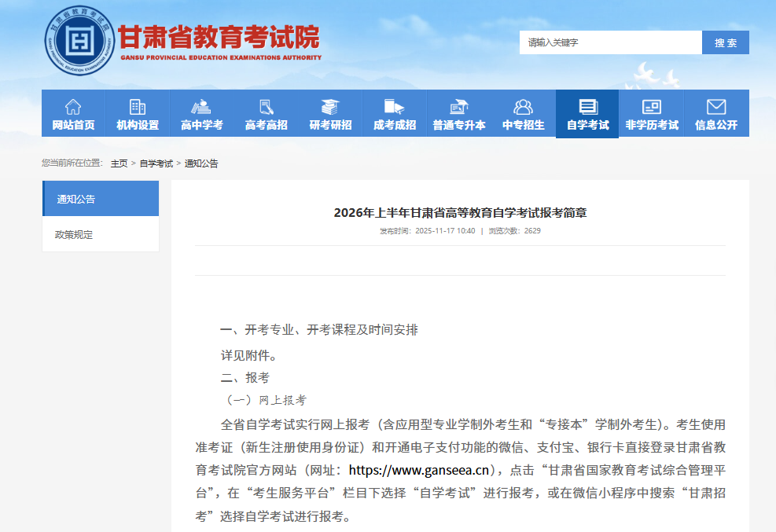Select 政策规定 in the left sidebar
The width and height of the screenshot is (776, 532).
click(x=101, y=234)
